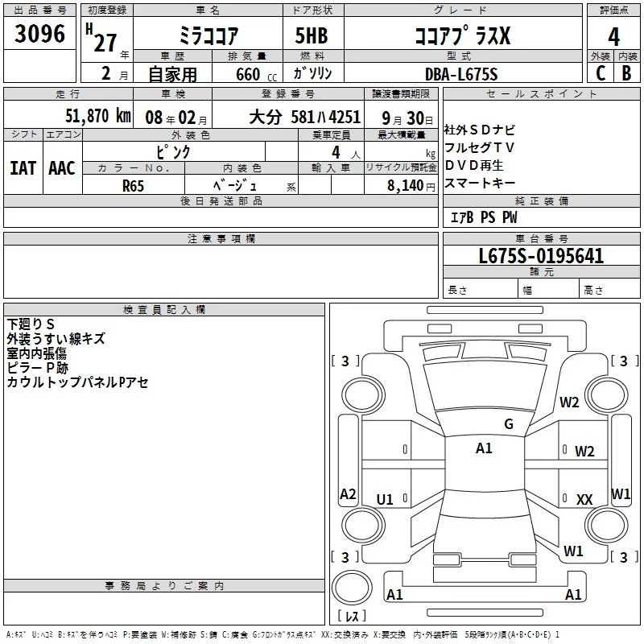The image size is (644, 644).
Task: Select the U1 dent mark on the diagram
Action: click(x=385, y=499)
